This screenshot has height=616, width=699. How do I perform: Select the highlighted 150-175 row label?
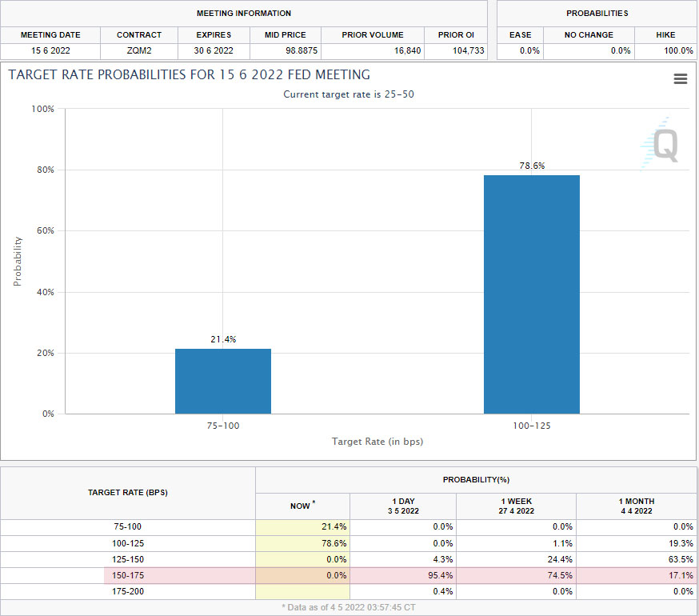point(128,575)
